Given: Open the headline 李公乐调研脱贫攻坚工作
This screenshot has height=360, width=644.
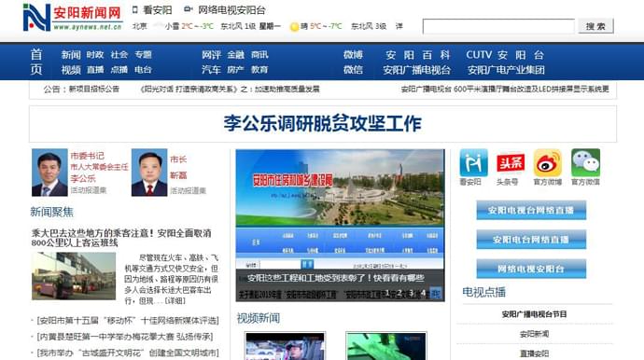Looking at the screenshot, I should pos(322,123).
